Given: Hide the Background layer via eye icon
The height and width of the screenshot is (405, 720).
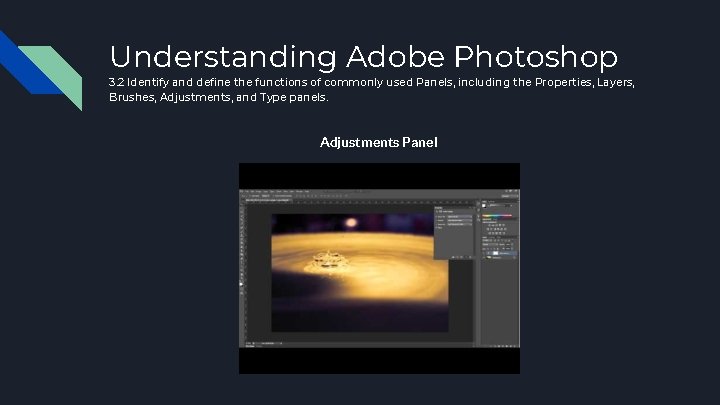Looking at the screenshot, I should coord(484,258).
